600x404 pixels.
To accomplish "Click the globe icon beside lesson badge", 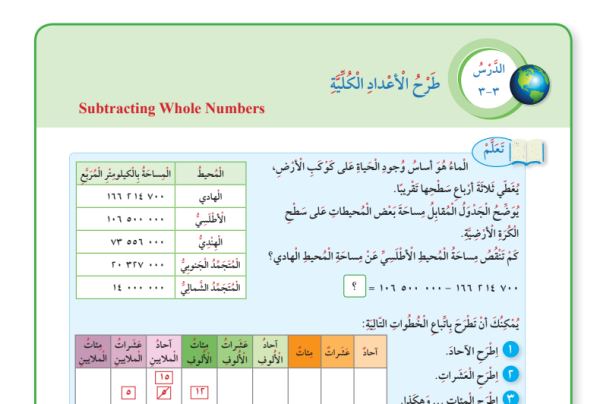I will (x=530, y=84).
